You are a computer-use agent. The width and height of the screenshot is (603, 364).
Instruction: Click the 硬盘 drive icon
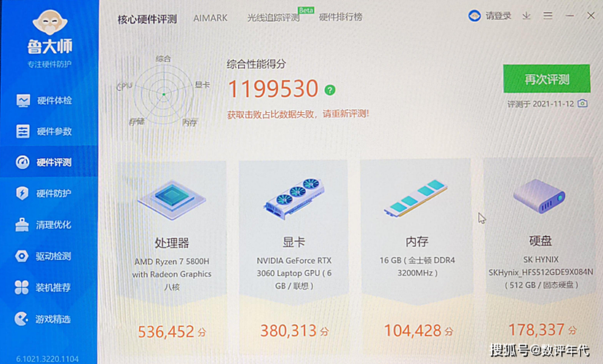(540, 196)
